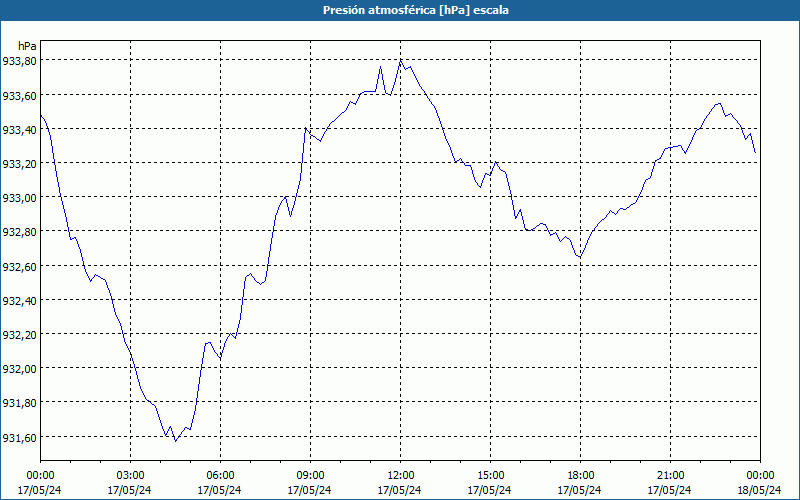Click the 932,60 y-axis value
This screenshot has height=500, width=800.
pyautogui.click(x=19, y=266)
